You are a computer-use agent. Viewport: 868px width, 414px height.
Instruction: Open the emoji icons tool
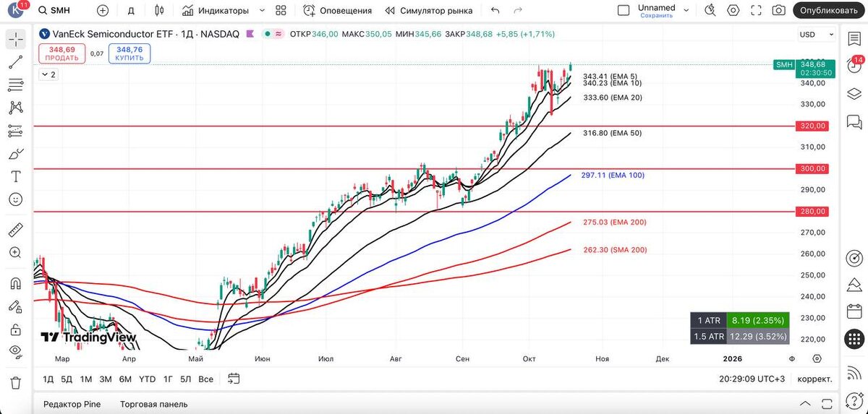pos(16,199)
